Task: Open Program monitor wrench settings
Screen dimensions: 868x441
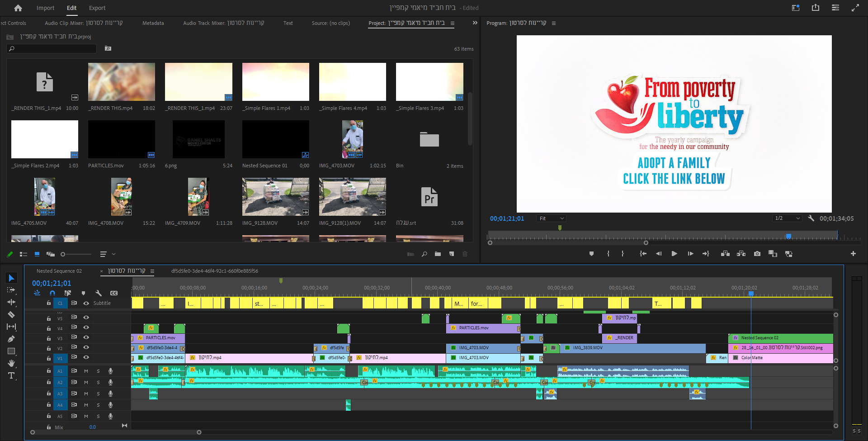Action: tap(811, 218)
